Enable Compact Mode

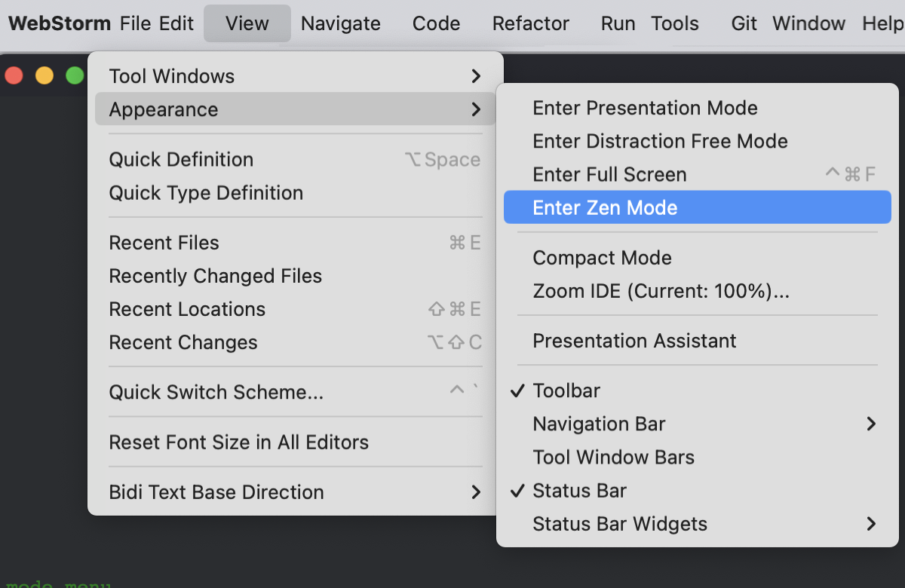point(602,257)
